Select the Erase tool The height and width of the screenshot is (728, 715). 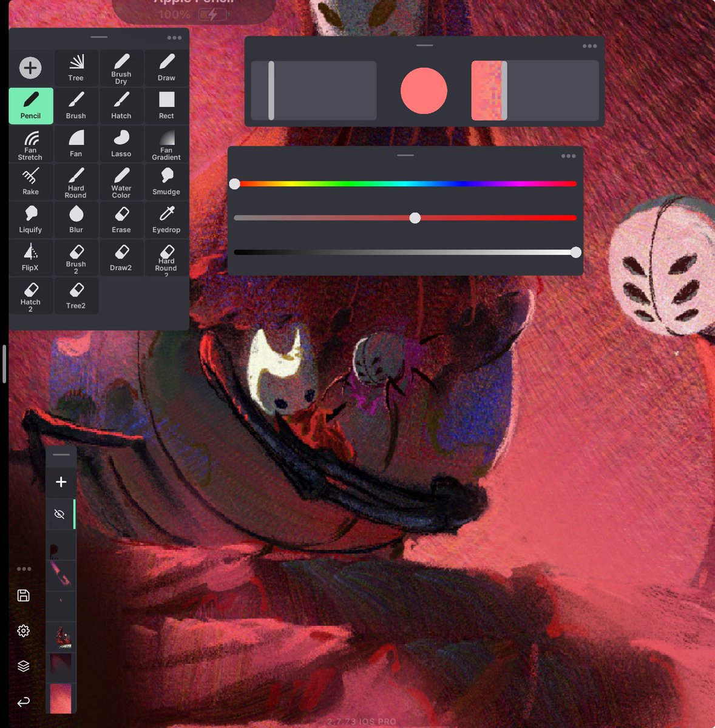[121, 220]
